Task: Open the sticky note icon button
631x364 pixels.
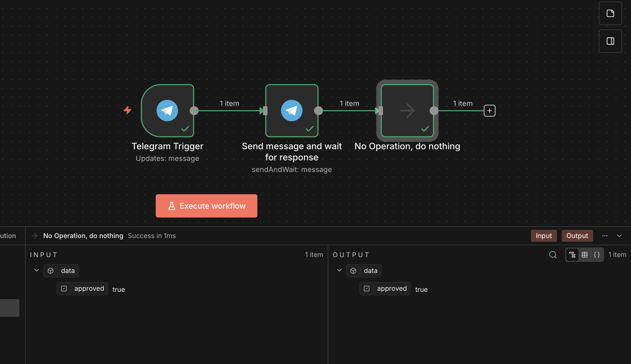Action: coord(610,13)
